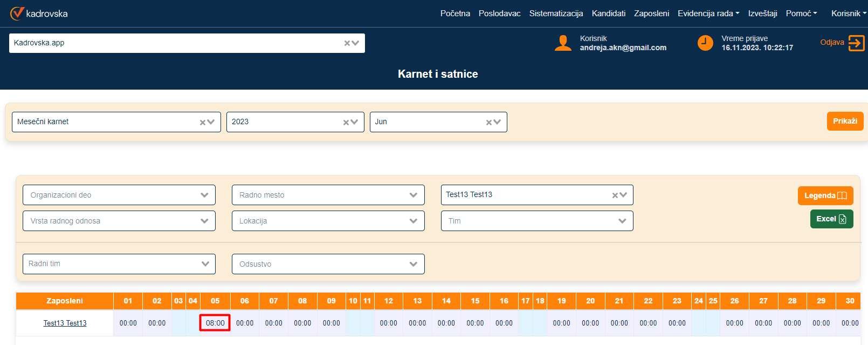The image size is (868, 345).
Task: Open the Jun month dropdown arrow
Action: coord(497,122)
